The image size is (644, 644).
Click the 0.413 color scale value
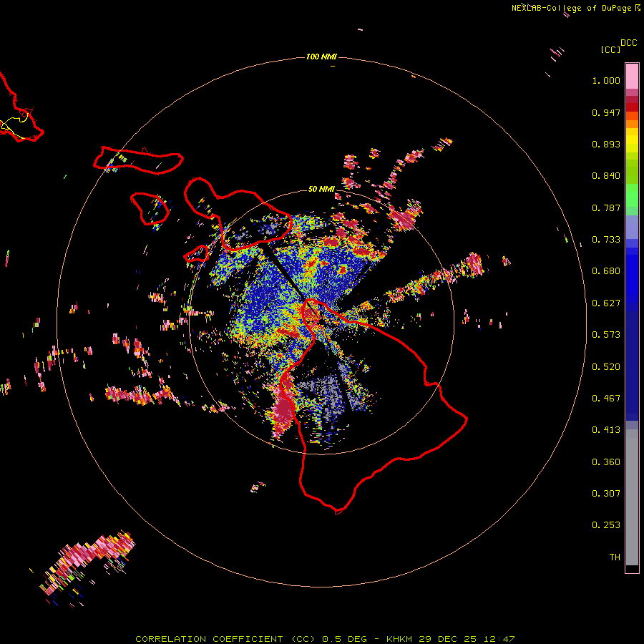tap(606, 430)
